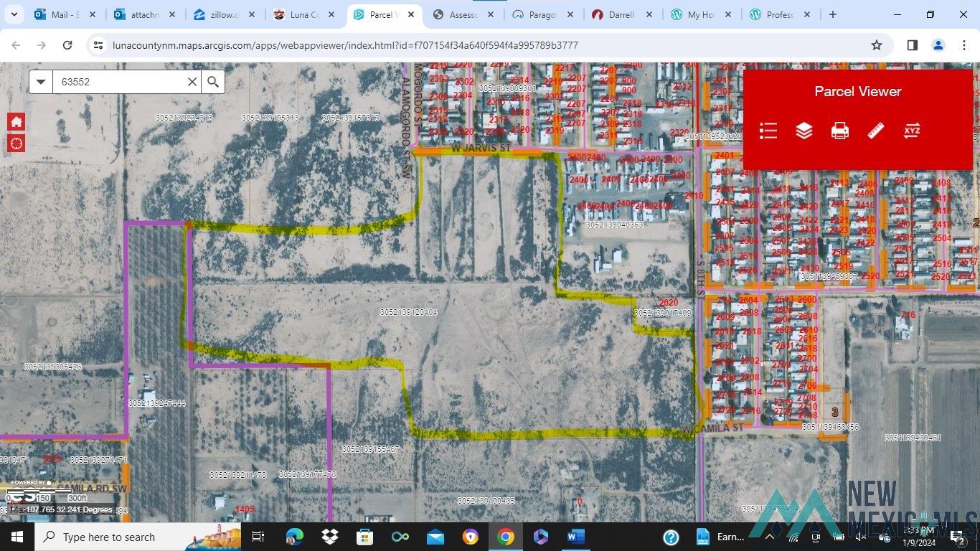Click parcel label 3052139040363
Screen dimensions: 980x551
(x=615, y=225)
